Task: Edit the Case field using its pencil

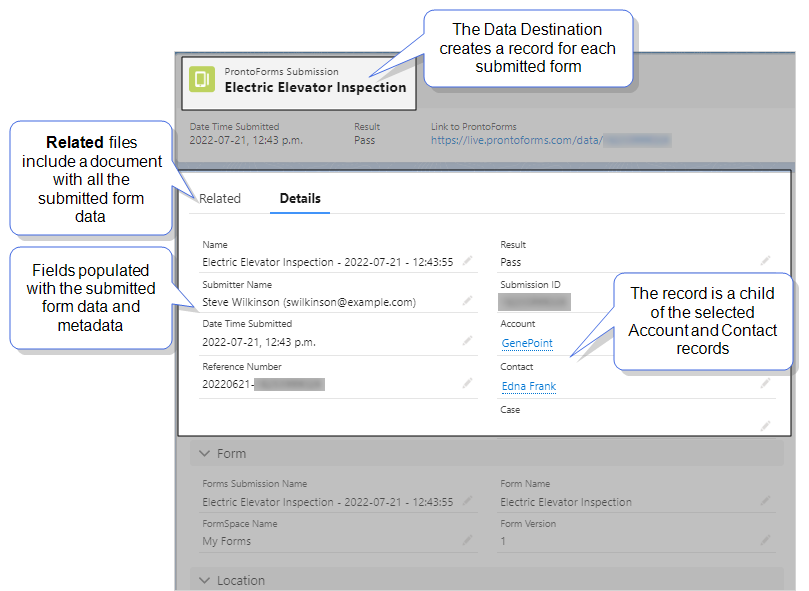Action: 765,426
